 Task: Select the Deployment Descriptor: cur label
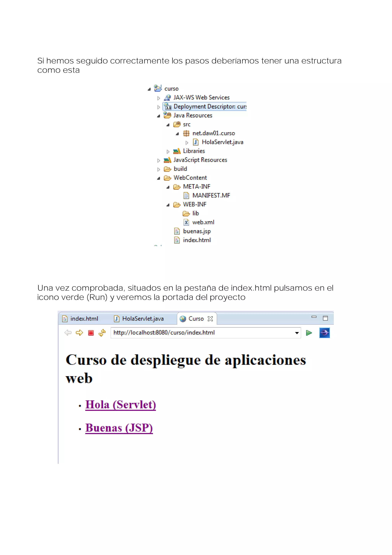(x=210, y=107)
